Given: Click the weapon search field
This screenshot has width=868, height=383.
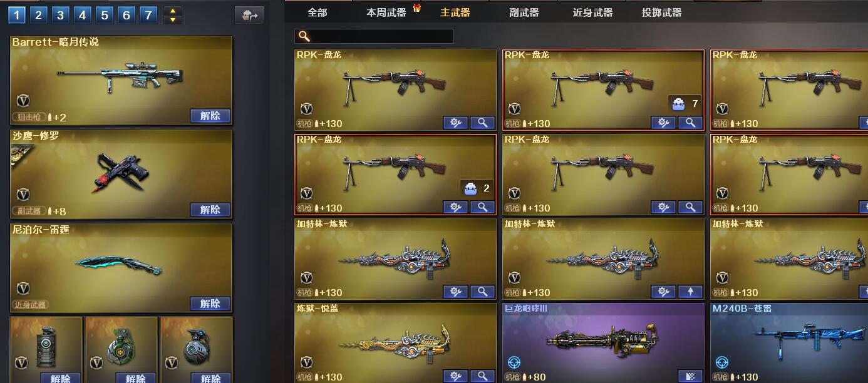Looking at the screenshot, I should [x=374, y=36].
